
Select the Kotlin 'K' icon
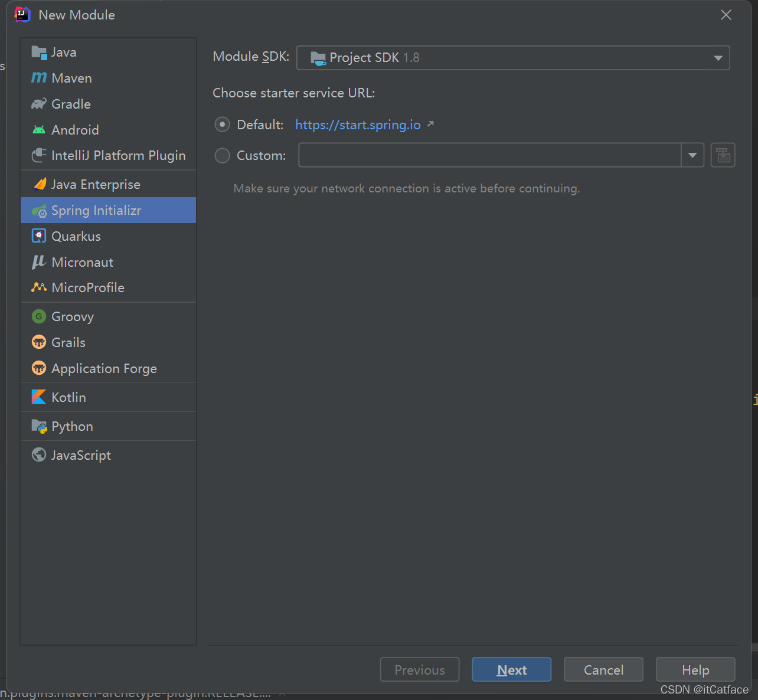point(39,397)
